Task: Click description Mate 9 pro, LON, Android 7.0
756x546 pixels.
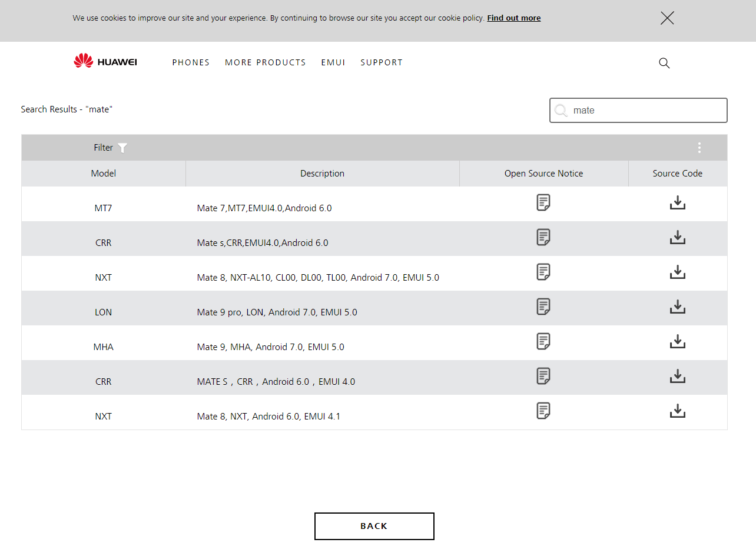Action: coord(277,312)
